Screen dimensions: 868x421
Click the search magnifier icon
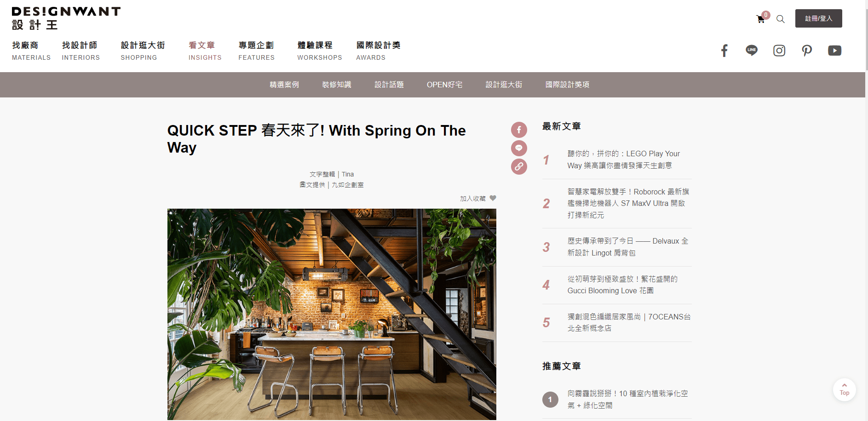tap(781, 19)
